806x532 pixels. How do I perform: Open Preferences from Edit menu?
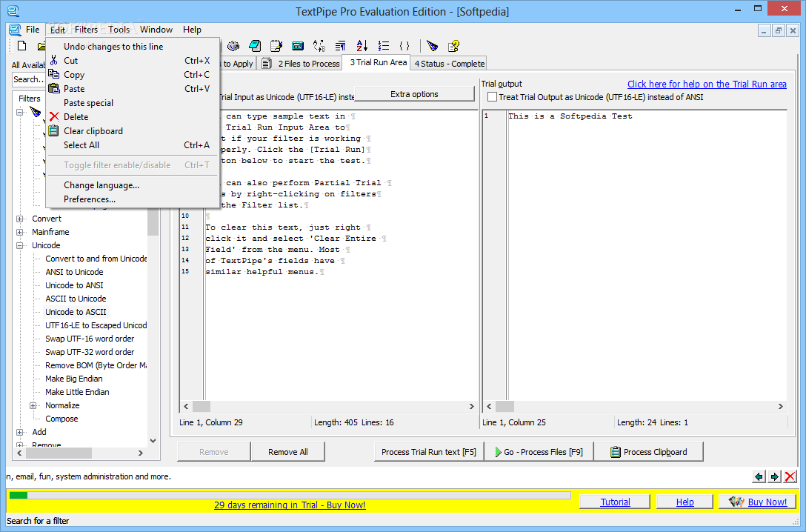[133, 199]
